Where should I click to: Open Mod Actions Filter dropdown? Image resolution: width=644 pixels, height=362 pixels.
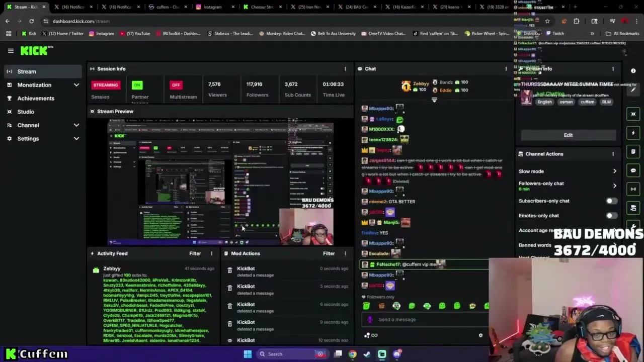pos(329,253)
